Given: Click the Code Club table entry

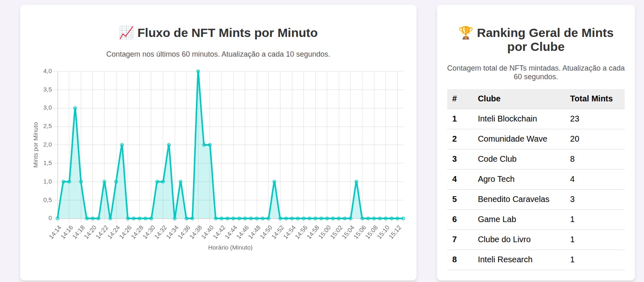Looking at the screenshot, I should point(497,159).
